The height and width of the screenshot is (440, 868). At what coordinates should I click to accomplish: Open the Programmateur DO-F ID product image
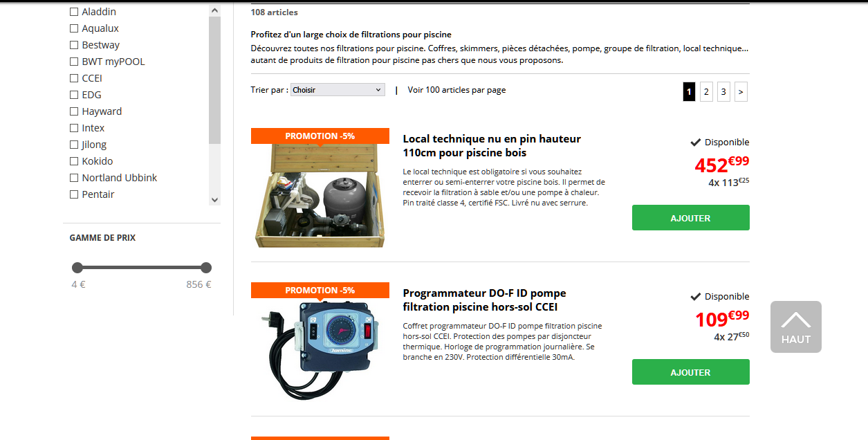point(320,350)
